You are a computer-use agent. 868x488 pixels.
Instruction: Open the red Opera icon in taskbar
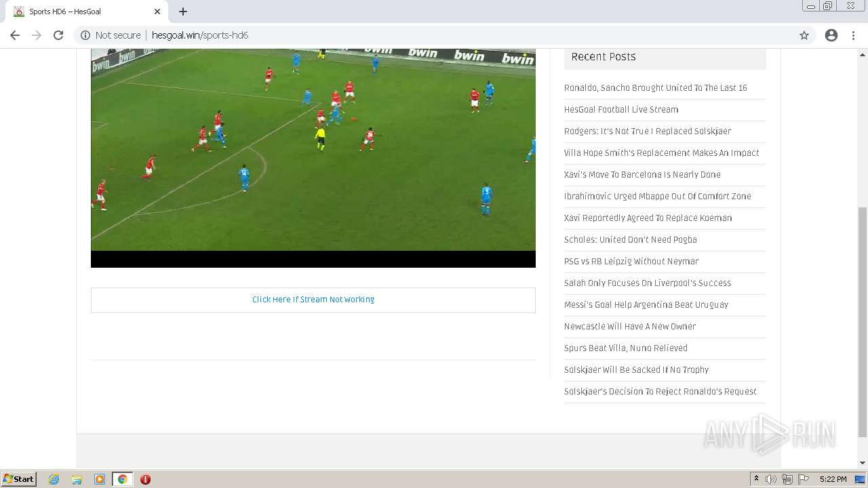coord(145,479)
